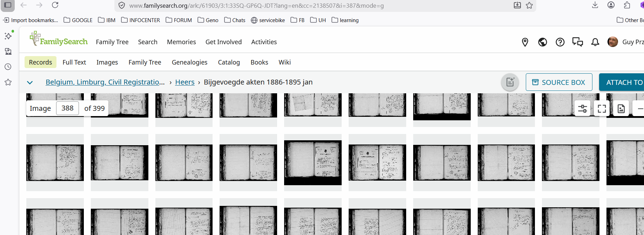Image resolution: width=644 pixels, height=235 pixels.
Task: Open the language globe icon
Action: pos(543,42)
